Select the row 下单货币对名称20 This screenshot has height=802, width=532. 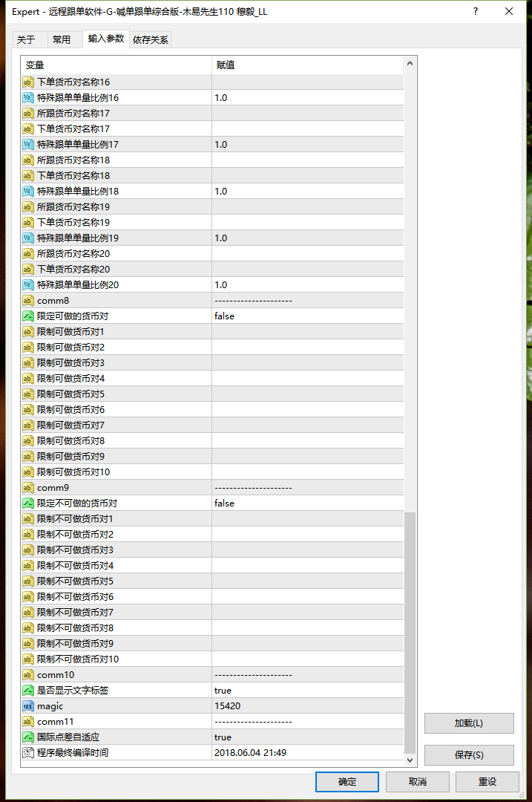pyautogui.click(x=213, y=269)
